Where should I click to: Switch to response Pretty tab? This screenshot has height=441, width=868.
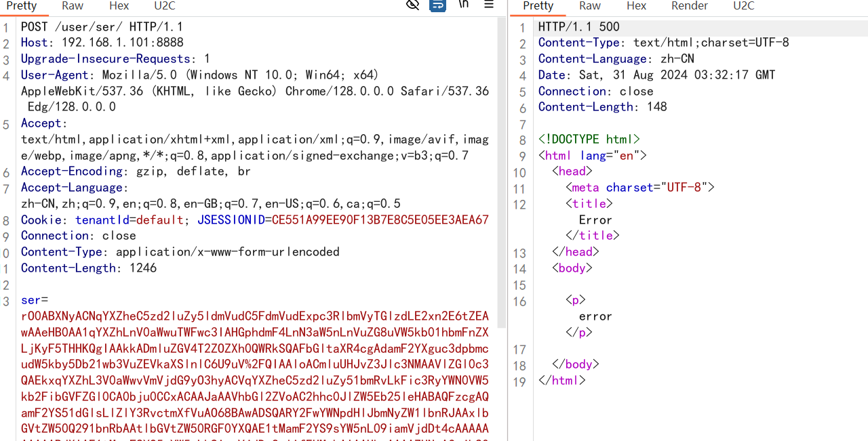[538, 6]
